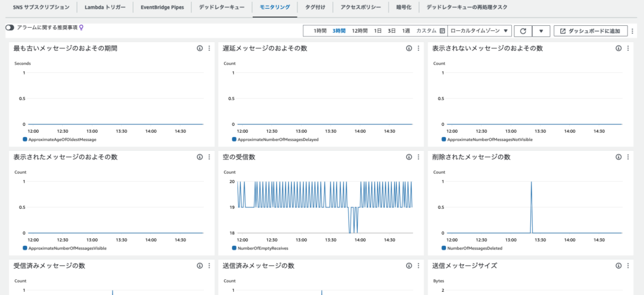Open the タグ付け tab
The width and height of the screenshot is (644, 295).
(x=316, y=8)
